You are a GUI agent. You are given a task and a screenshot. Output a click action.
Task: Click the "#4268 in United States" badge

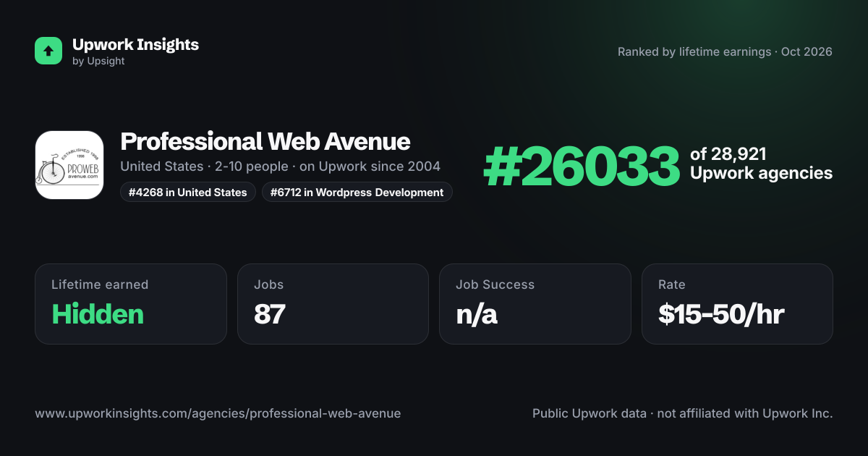coord(188,192)
